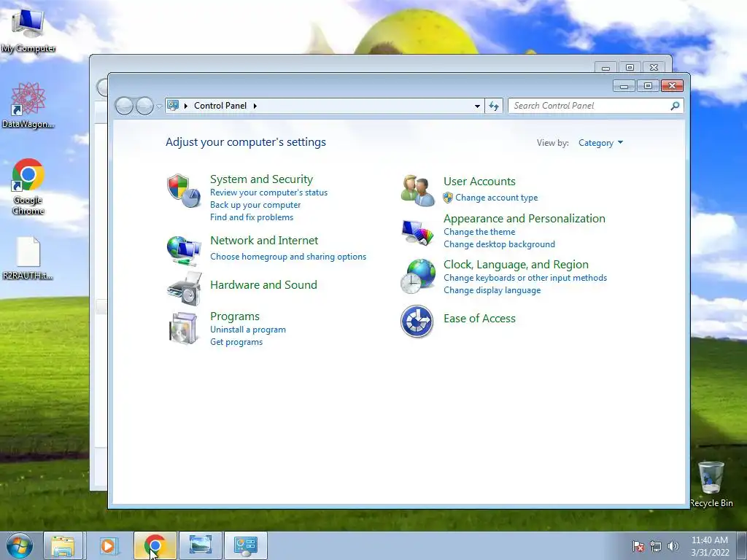747x560 pixels.
Task: Expand the arrow after Control Panel breadcrumb
Action: (255, 106)
